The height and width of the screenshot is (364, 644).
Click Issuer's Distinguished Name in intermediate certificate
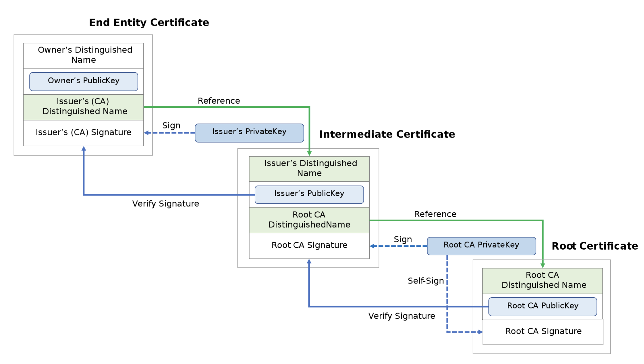pyautogui.click(x=309, y=168)
